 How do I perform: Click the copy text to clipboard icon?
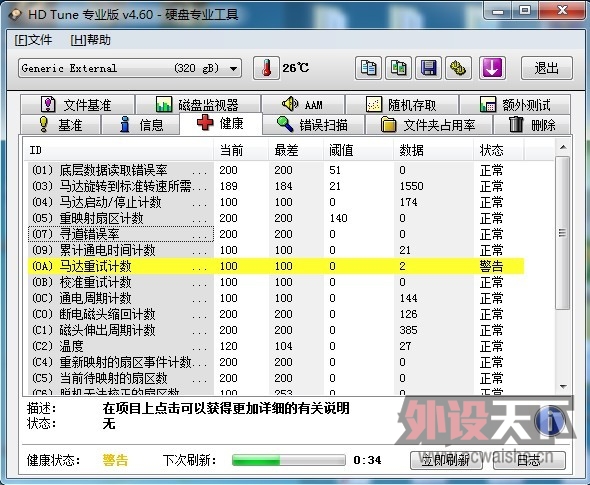click(x=368, y=68)
